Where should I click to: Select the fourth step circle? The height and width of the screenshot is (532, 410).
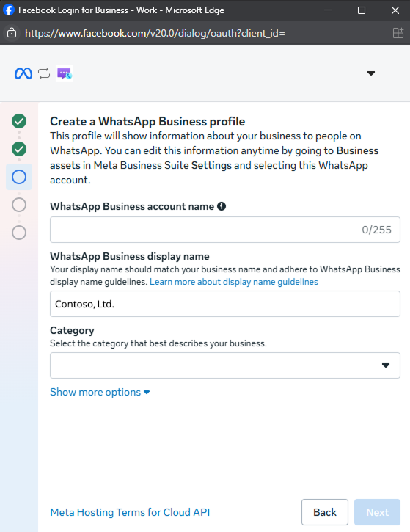19,205
